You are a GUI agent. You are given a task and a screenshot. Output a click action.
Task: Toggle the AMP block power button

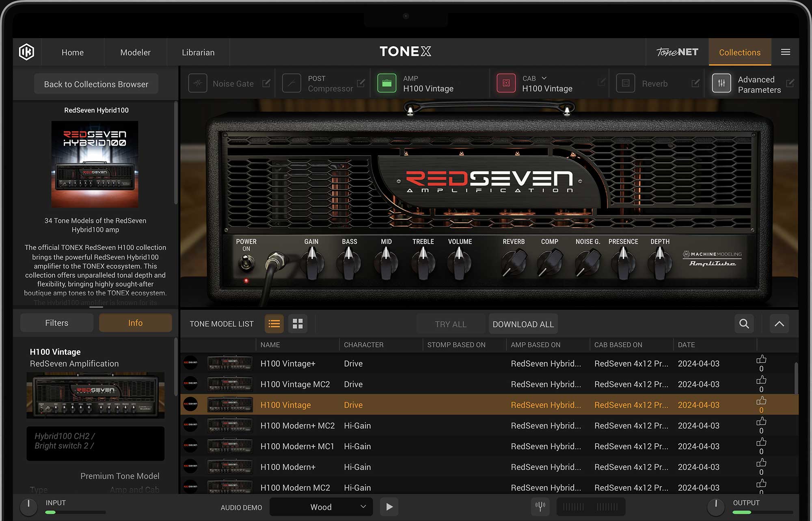387,83
